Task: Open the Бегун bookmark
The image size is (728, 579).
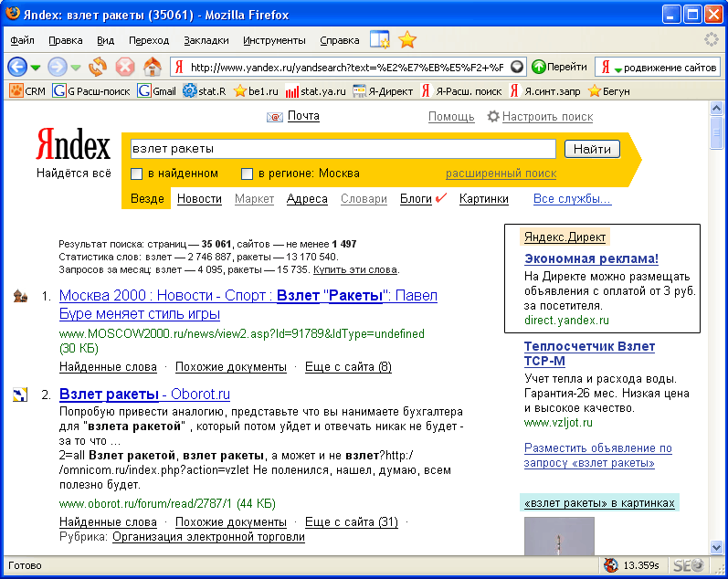Action: [x=608, y=91]
